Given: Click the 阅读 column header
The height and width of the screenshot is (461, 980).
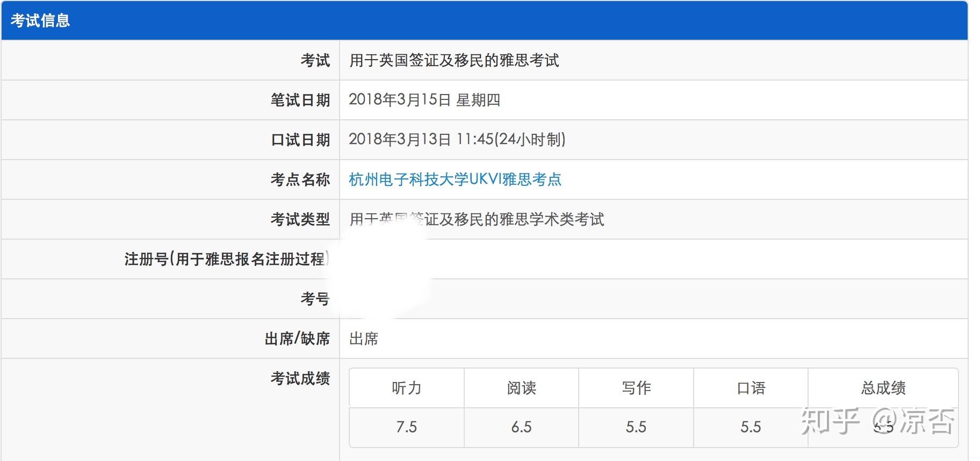Looking at the screenshot, I should click(x=522, y=388).
